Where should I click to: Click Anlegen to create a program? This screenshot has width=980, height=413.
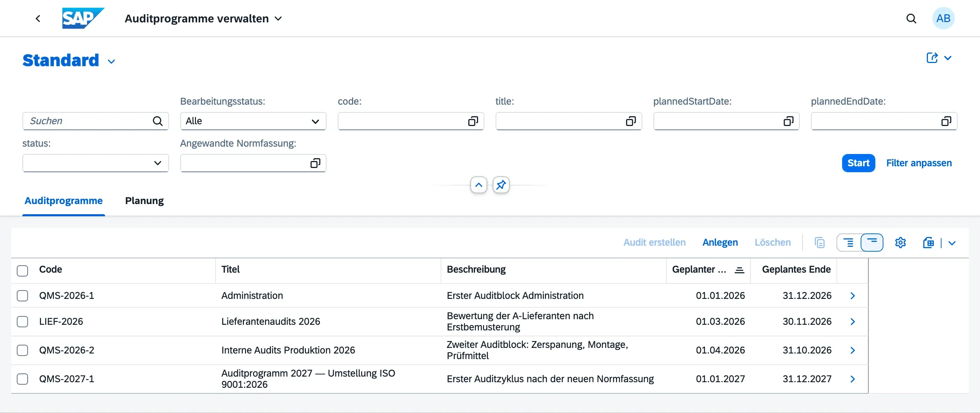720,242
